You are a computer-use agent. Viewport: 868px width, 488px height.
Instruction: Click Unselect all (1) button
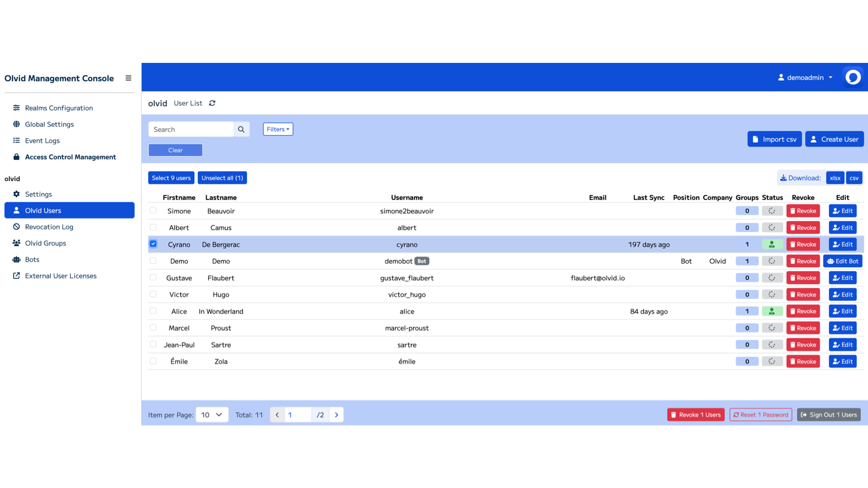(222, 178)
